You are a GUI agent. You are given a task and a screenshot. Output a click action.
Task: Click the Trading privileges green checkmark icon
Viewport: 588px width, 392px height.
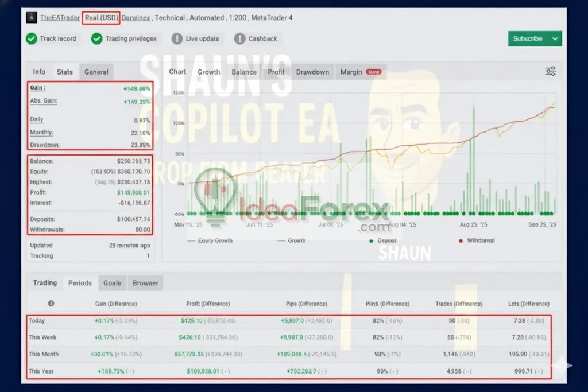(x=96, y=38)
